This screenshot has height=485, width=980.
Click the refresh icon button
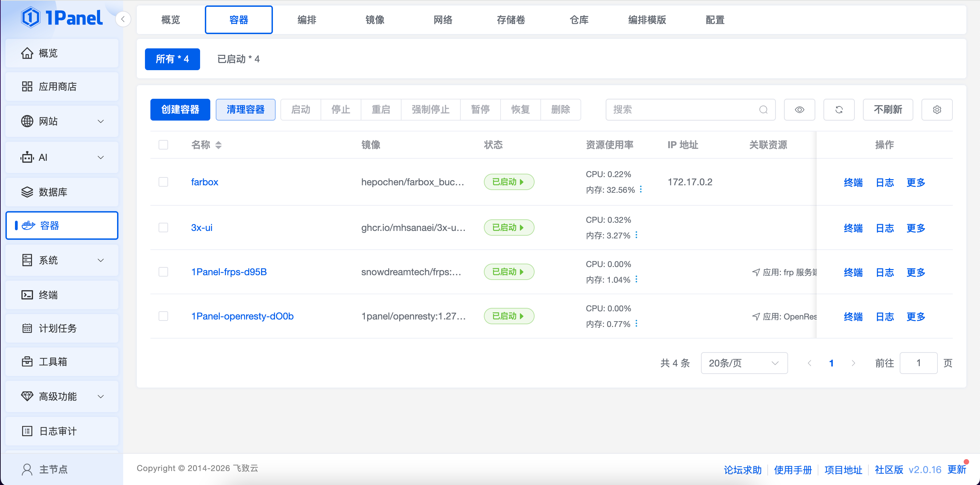(x=838, y=110)
